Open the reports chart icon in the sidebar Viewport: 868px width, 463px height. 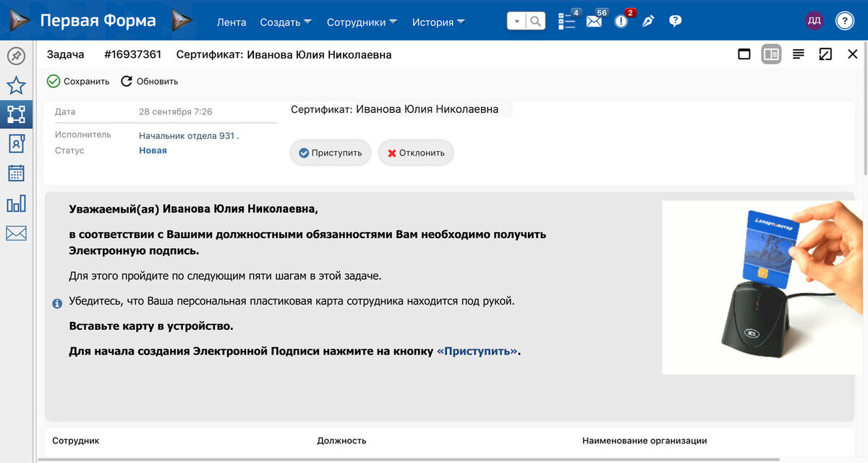pyautogui.click(x=16, y=203)
